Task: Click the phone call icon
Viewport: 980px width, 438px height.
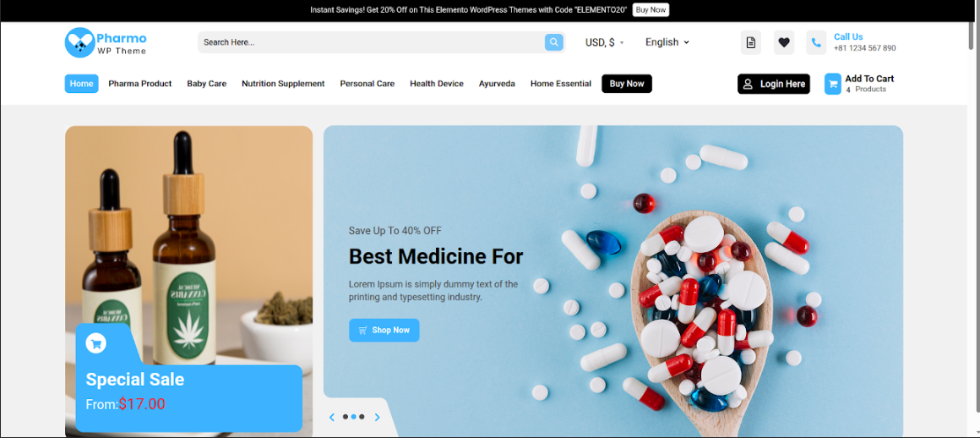Action: pyautogui.click(x=816, y=42)
